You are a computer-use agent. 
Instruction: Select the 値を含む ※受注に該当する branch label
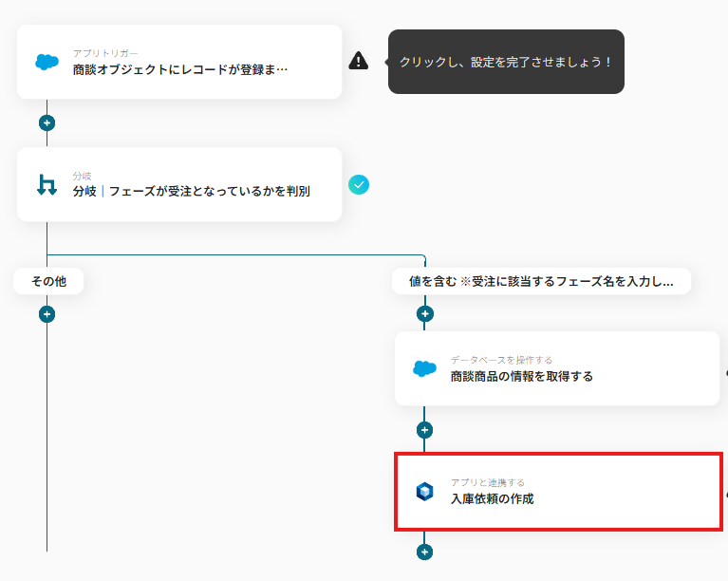pos(541,281)
